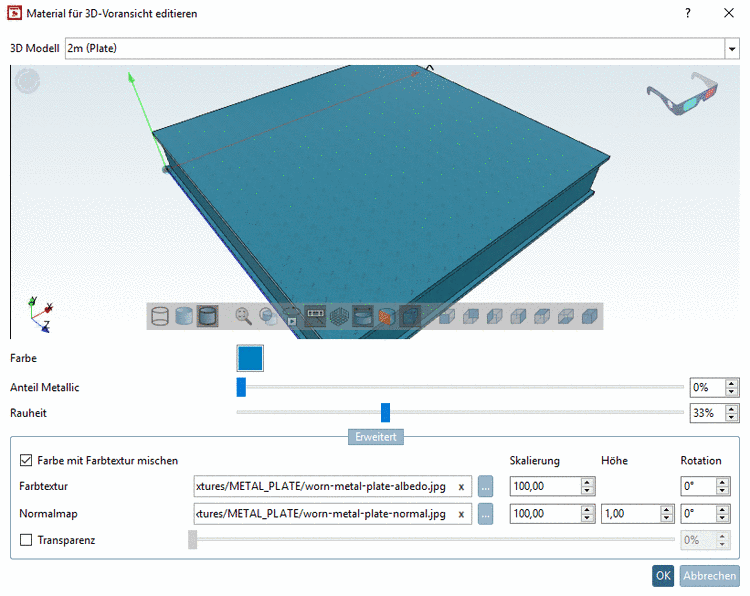Click the zoom-window sphere icon

click(267, 316)
